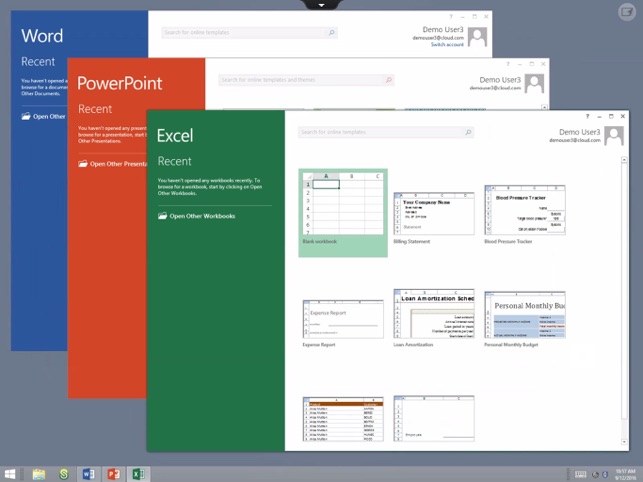
Task: Switch to Excel via its taskbar icon
Action: click(x=138, y=474)
